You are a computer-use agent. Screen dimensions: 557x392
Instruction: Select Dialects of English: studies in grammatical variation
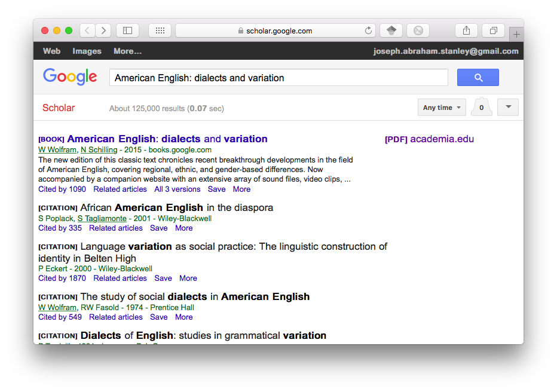(x=203, y=336)
